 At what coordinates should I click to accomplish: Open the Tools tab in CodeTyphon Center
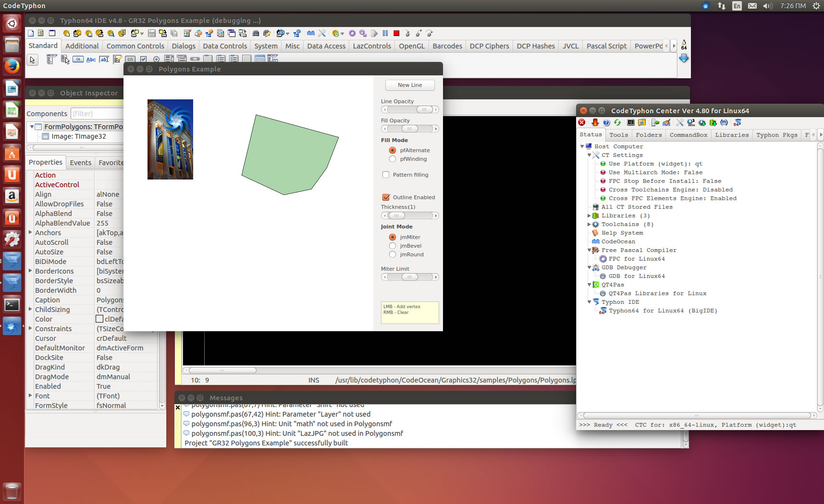pyautogui.click(x=618, y=135)
